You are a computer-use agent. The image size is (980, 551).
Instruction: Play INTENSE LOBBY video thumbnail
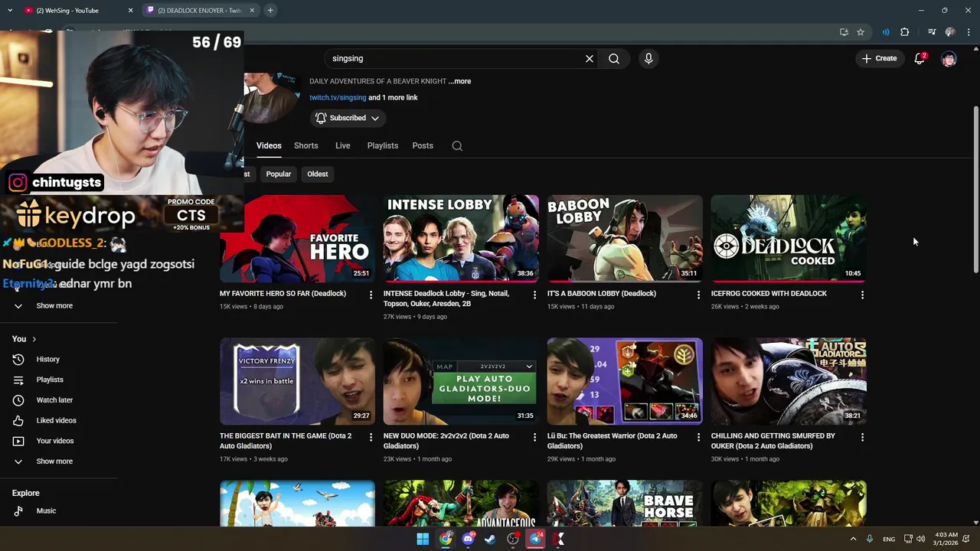point(461,239)
